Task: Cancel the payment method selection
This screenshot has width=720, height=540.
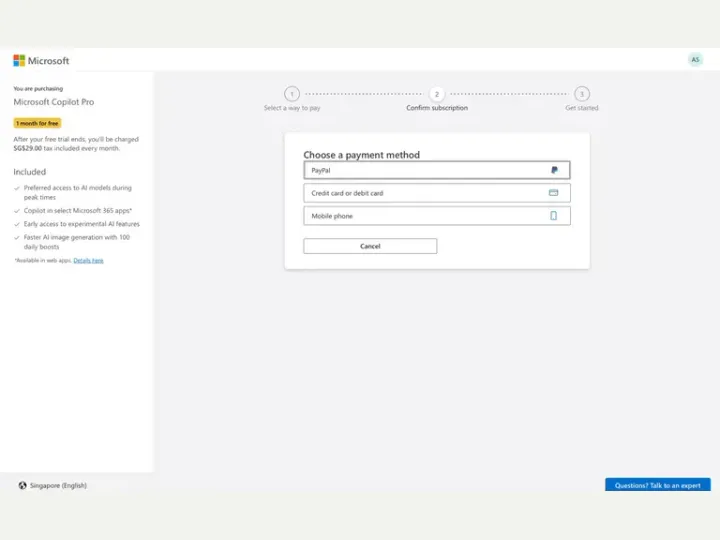Action: [x=370, y=246]
